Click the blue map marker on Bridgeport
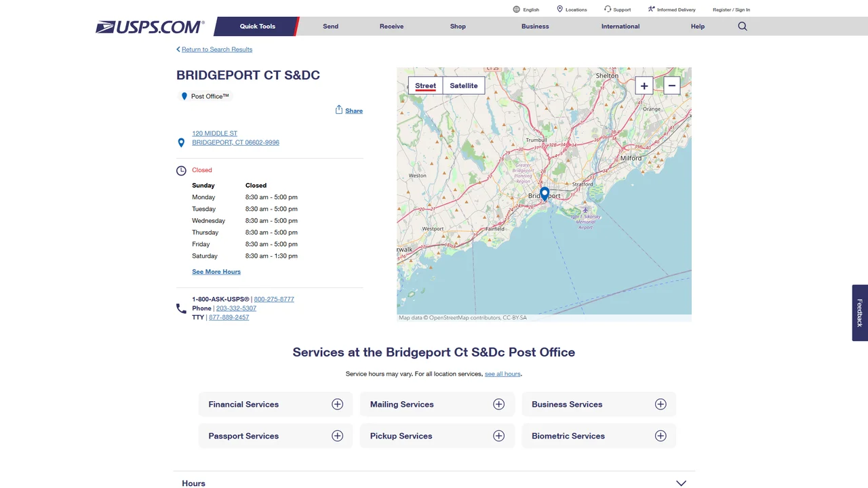This screenshot has height=488, width=868. point(545,194)
